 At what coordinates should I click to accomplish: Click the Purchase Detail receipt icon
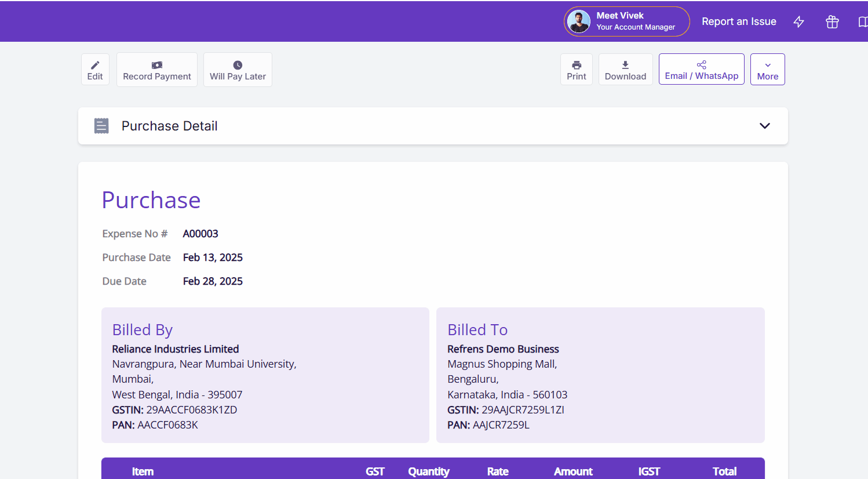coord(101,126)
